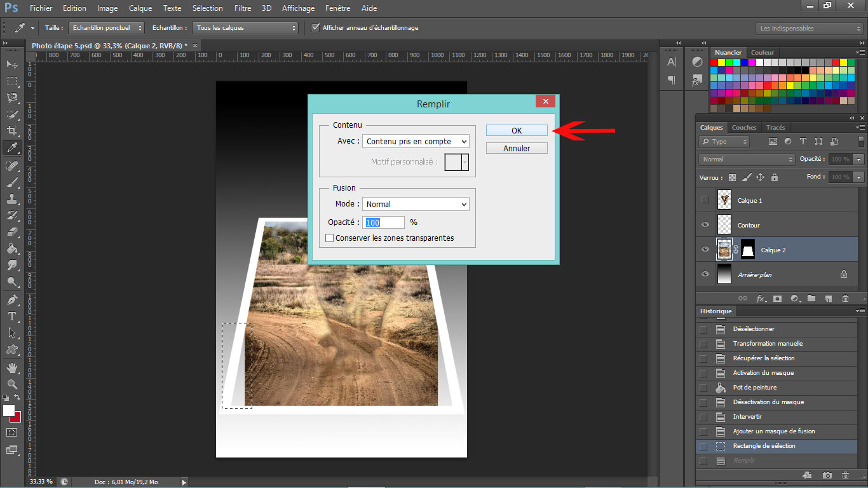The image size is (868, 488).
Task: Select the Crop tool
Action: [12, 131]
